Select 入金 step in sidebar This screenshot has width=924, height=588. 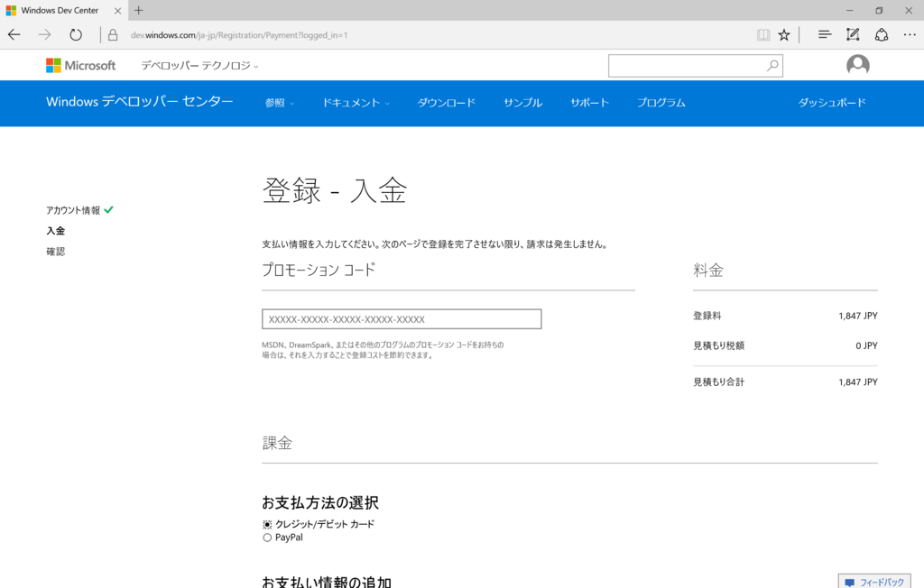[55, 231]
